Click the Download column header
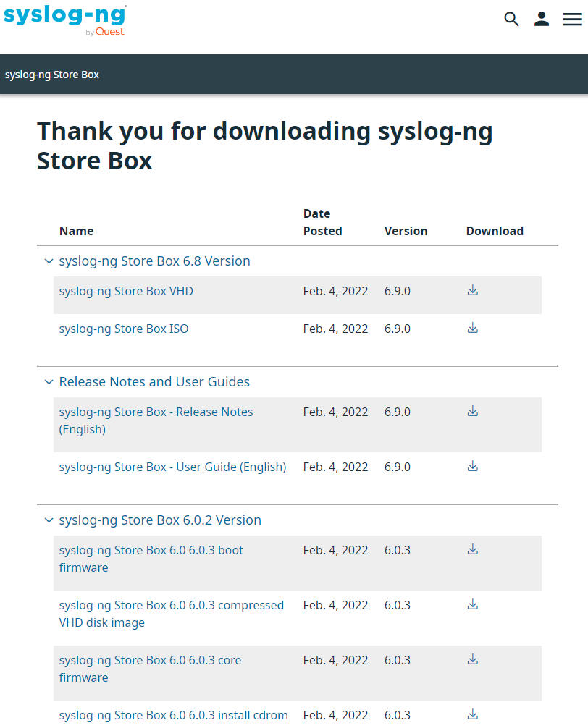The height and width of the screenshot is (728, 588). click(495, 232)
